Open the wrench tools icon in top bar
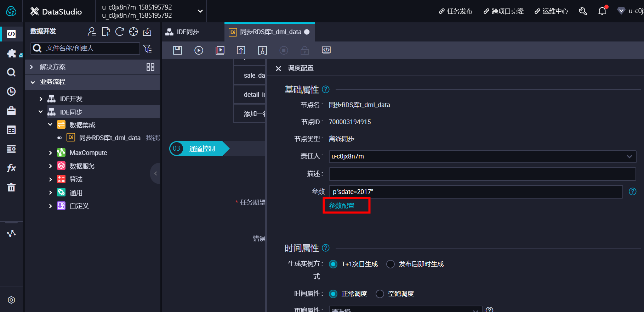The height and width of the screenshot is (312, 644). pos(583,11)
